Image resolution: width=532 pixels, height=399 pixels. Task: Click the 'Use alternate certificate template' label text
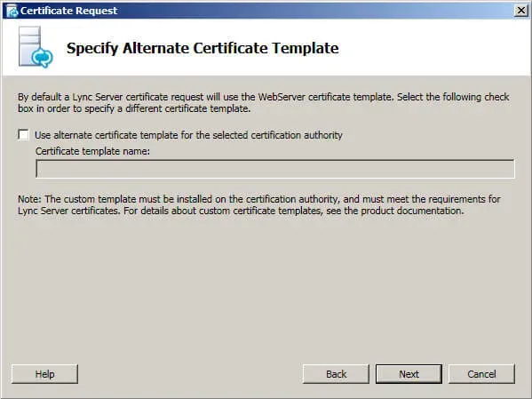click(188, 135)
